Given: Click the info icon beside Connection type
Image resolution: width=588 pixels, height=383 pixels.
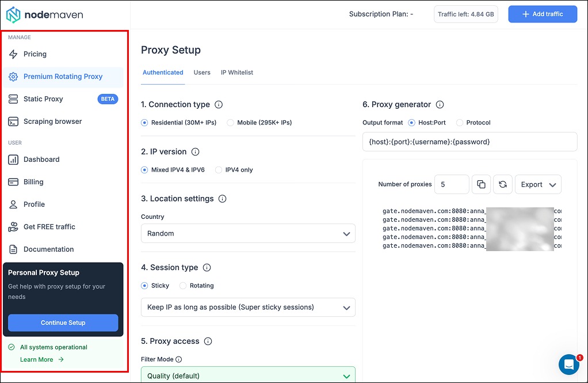Looking at the screenshot, I should [219, 105].
